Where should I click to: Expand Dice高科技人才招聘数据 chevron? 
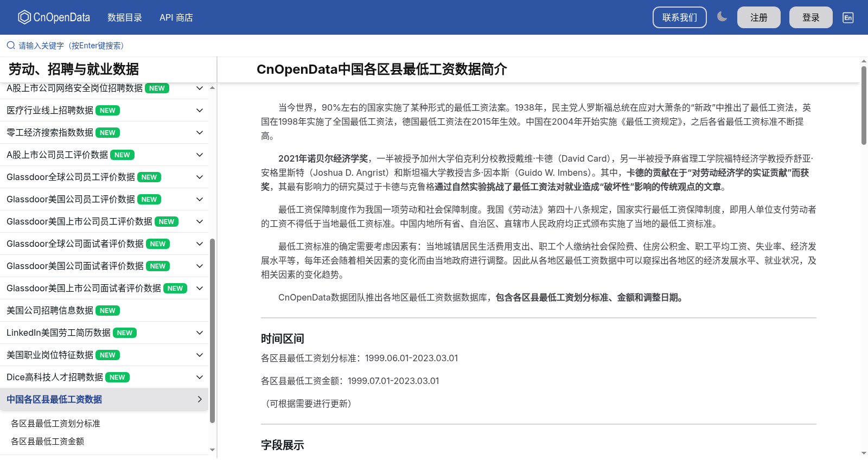pyautogui.click(x=200, y=377)
